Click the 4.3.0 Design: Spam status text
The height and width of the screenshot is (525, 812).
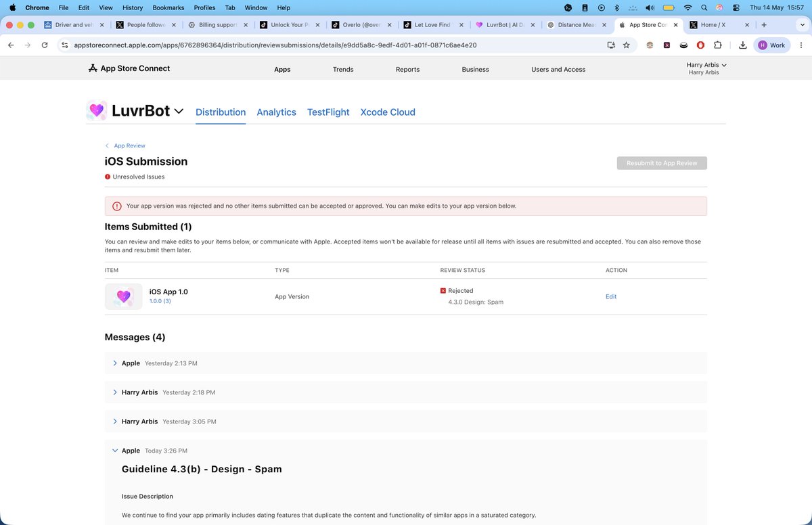[x=476, y=302]
